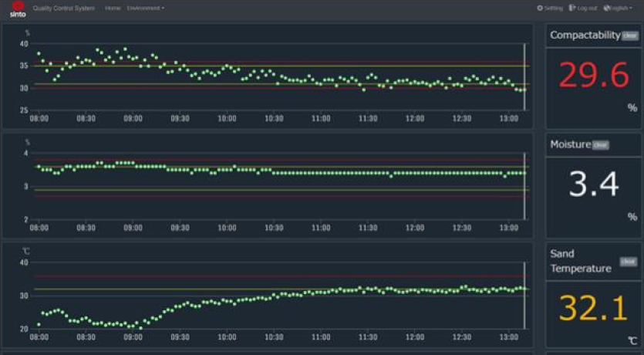Viewport: 644px width, 355px height.
Task: Clear the Moisture reading
Action: click(x=600, y=145)
